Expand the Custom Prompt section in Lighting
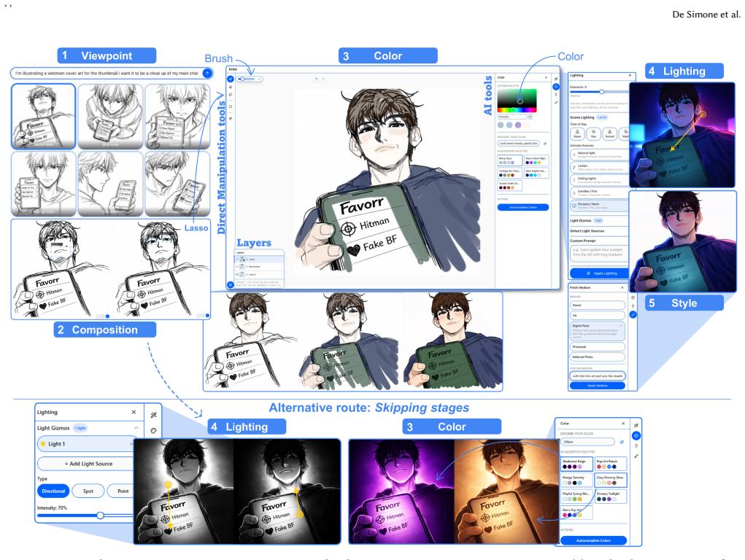 [x=599, y=241]
